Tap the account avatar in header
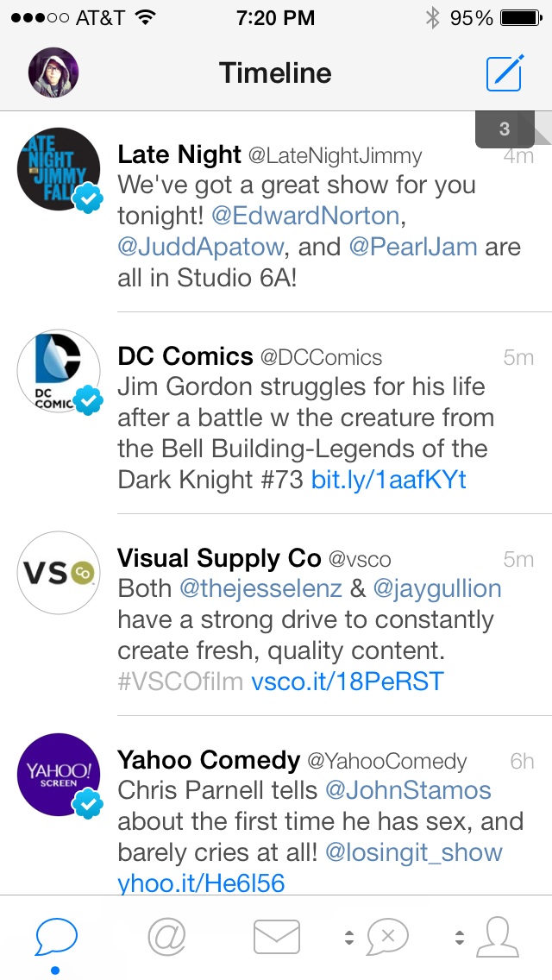This screenshot has height=980, width=552. coord(53,72)
